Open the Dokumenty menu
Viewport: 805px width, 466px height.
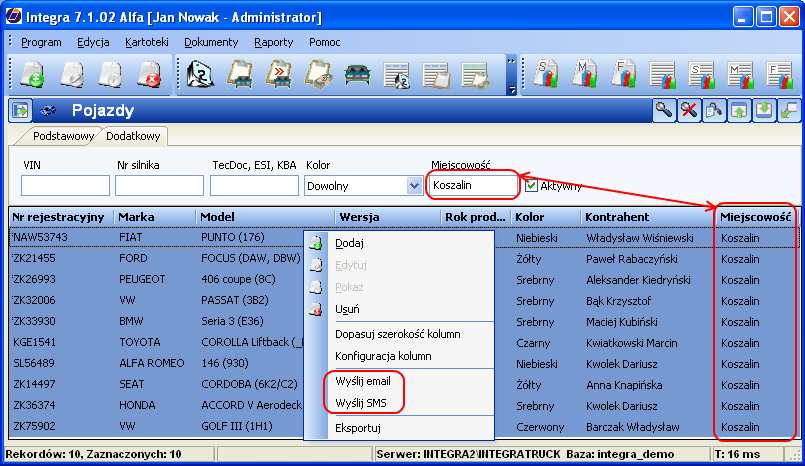tap(211, 42)
